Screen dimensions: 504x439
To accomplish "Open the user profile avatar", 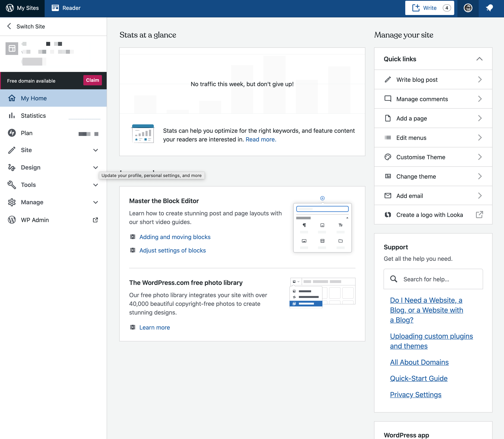I will click(468, 8).
